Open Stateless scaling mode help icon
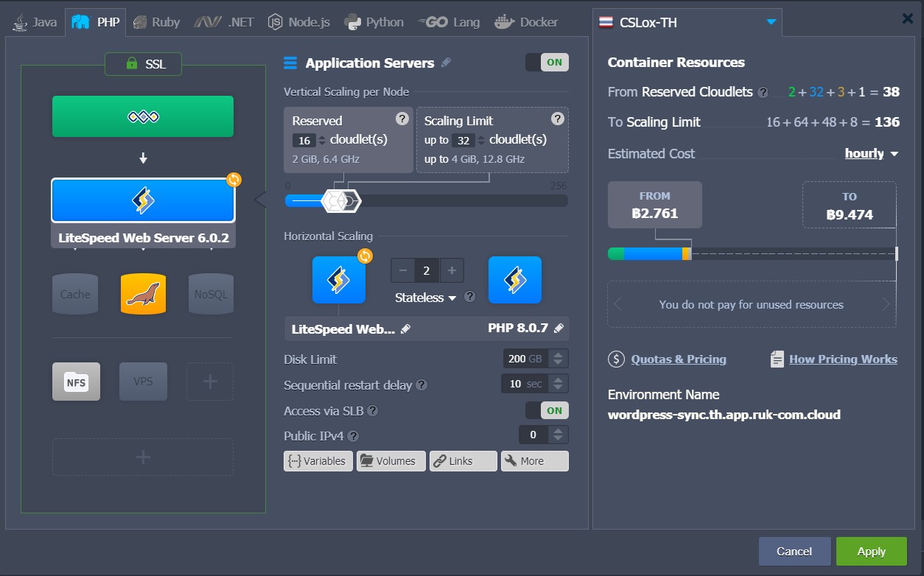The height and width of the screenshot is (576, 924). tap(469, 297)
